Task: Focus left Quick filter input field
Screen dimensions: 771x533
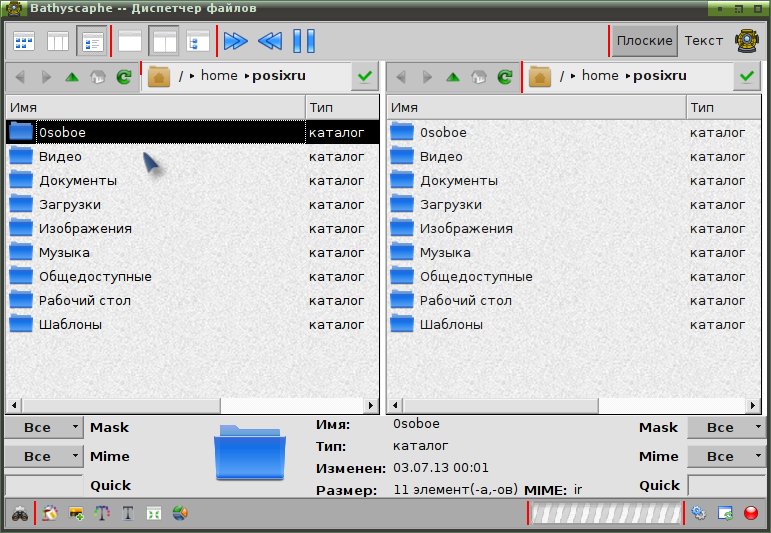Action: pyautogui.click(x=44, y=485)
